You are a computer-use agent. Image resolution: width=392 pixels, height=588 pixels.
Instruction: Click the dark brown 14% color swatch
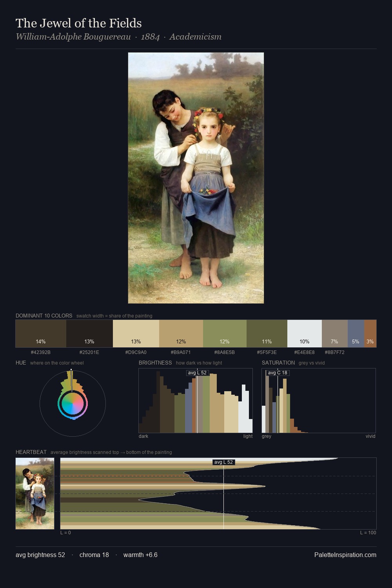pos(41,334)
